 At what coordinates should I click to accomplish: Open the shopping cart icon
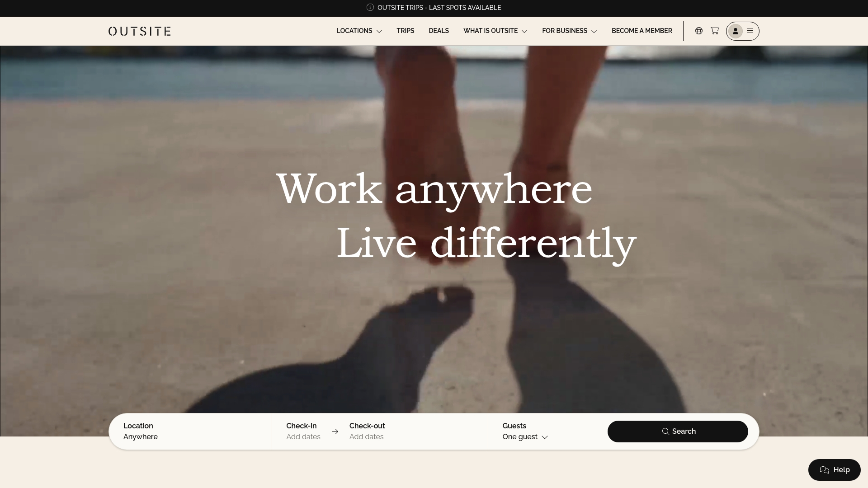715,31
